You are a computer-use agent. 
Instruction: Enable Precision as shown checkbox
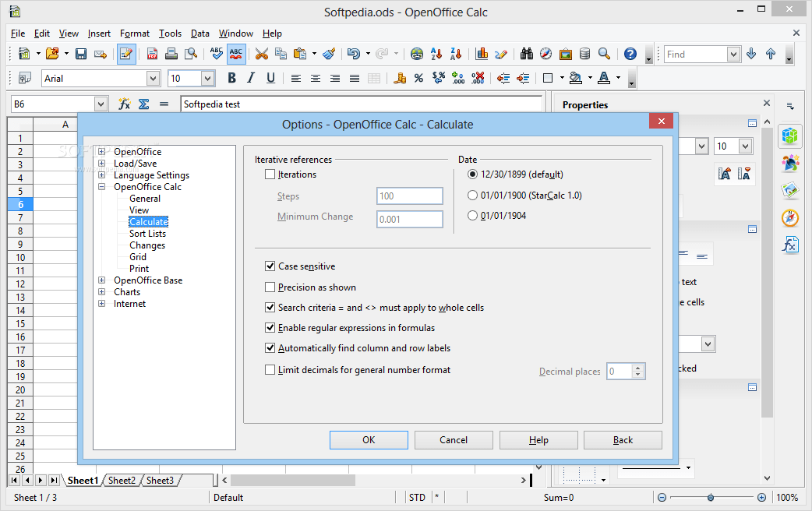point(270,287)
